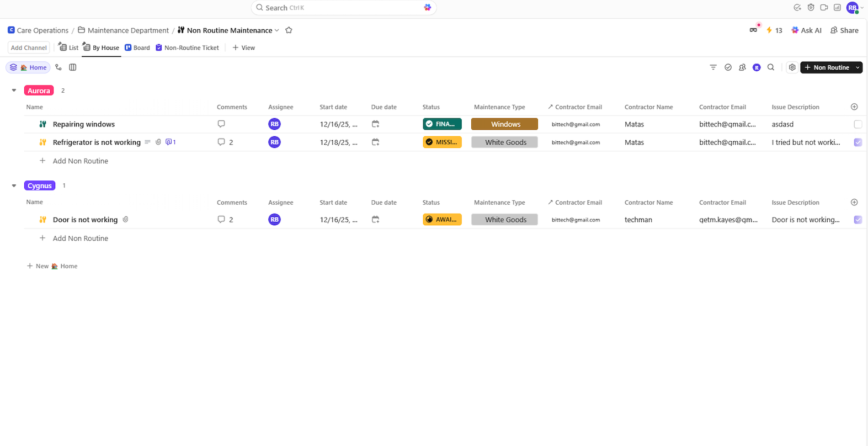
Task: Switch to the Non-Routine Ticket tab
Action: (187, 48)
